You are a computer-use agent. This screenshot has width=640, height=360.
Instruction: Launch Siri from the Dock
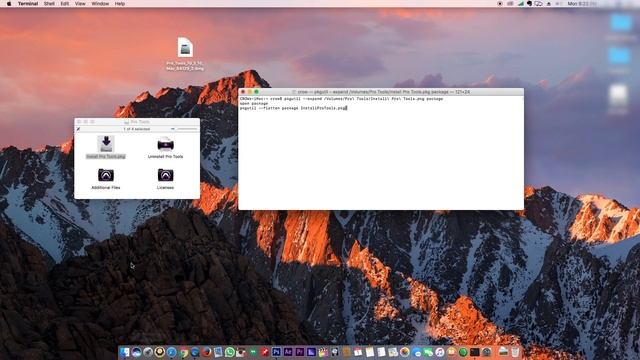[136, 352]
